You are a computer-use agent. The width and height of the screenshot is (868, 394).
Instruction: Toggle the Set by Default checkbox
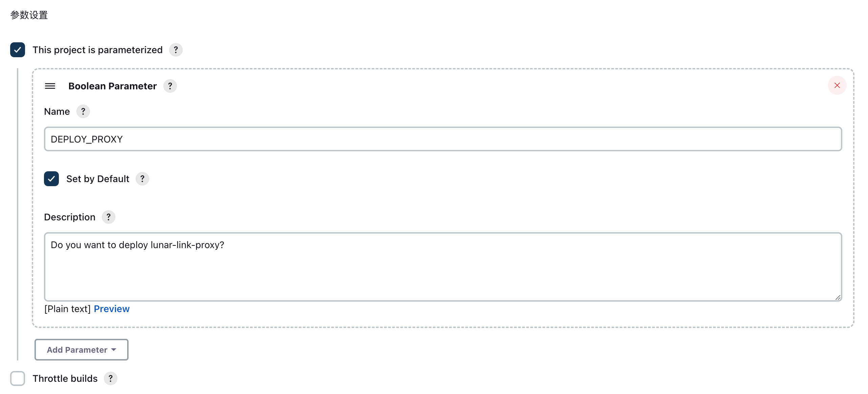(x=51, y=179)
